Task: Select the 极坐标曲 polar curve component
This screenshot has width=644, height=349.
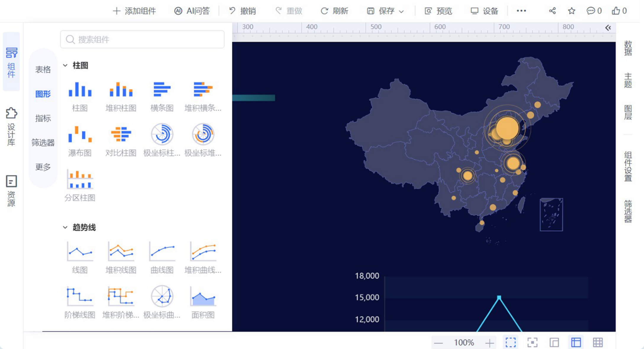Action: click(162, 303)
